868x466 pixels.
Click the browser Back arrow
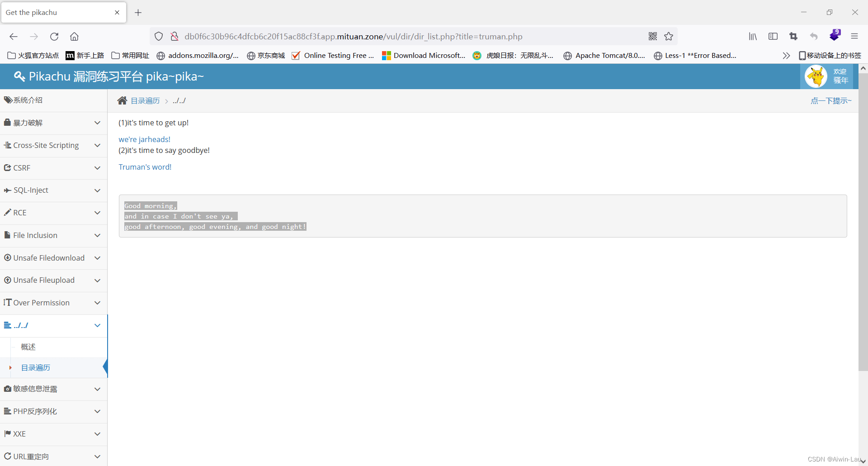click(x=14, y=37)
